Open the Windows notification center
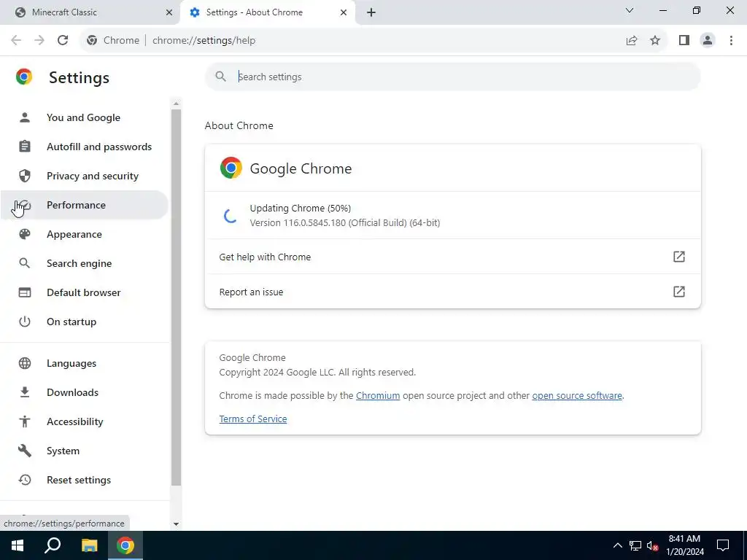 tap(723, 545)
